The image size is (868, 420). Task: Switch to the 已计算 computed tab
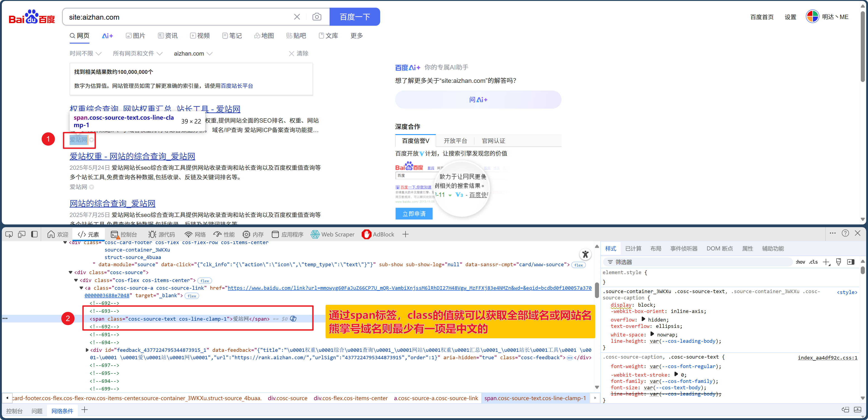[633, 248]
